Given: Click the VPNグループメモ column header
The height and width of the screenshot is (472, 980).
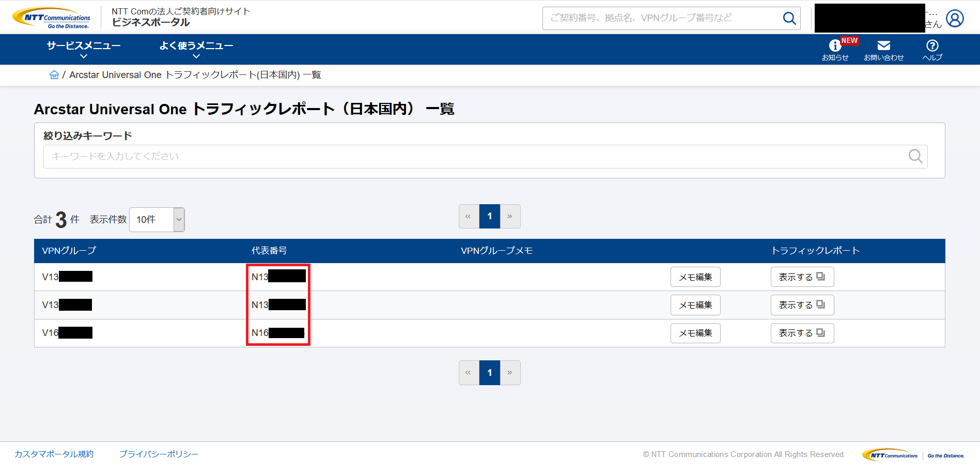Looking at the screenshot, I should pos(497,251).
